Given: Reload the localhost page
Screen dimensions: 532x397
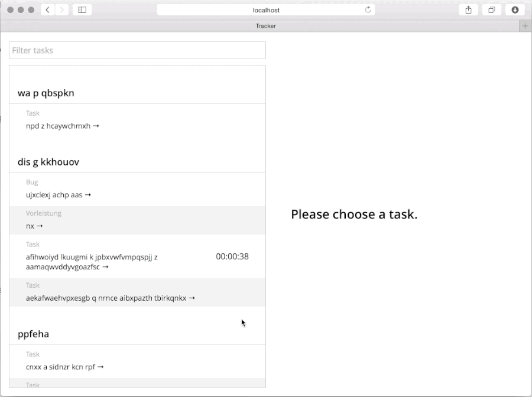Looking at the screenshot, I should point(367,9).
